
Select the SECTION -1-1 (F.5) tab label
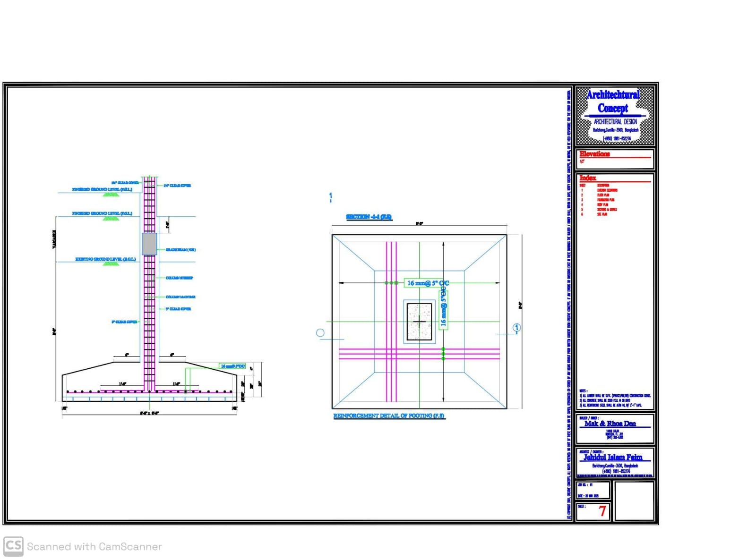coord(369,218)
